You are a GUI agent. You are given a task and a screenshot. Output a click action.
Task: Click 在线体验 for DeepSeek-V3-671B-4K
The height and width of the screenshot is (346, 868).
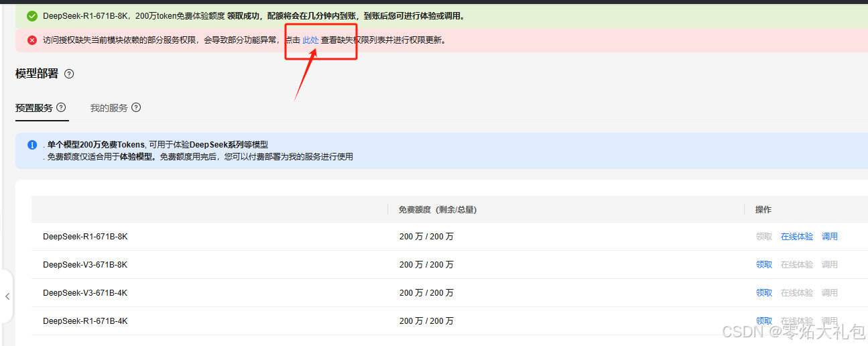click(797, 293)
